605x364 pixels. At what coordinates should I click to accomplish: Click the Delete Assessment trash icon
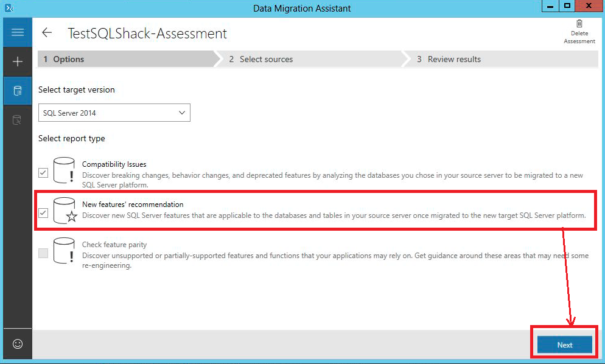(x=579, y=24)
